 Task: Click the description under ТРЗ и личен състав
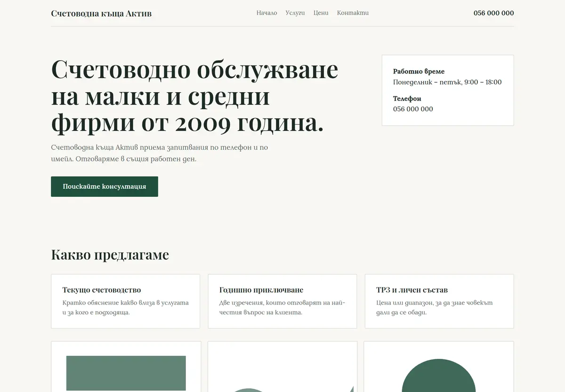[435, 307]
